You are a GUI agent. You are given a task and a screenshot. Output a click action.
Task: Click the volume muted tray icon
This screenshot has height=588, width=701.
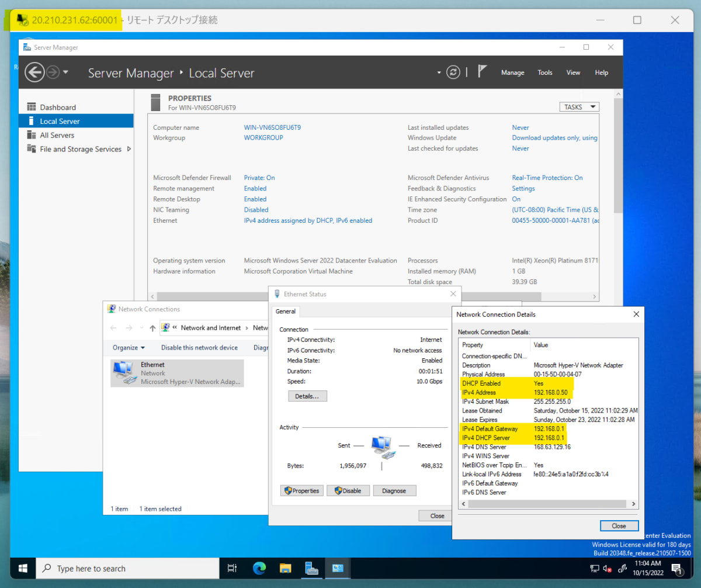coord(608,569)
